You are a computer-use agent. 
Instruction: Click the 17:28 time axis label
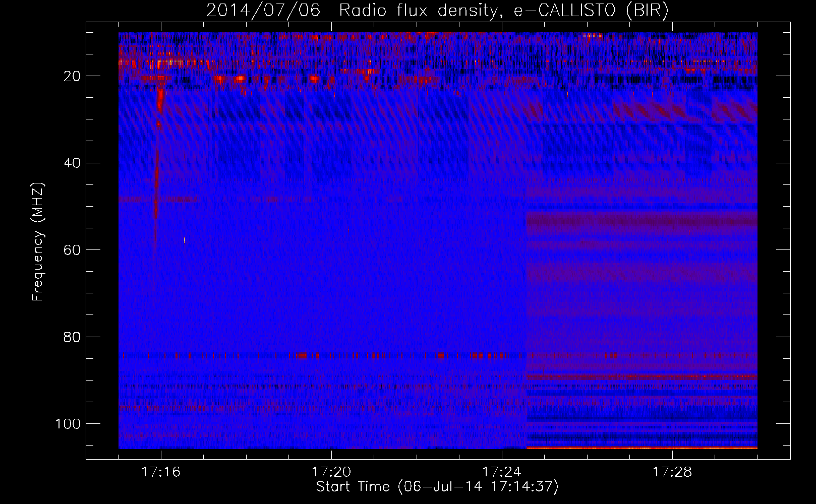point(672,472)
